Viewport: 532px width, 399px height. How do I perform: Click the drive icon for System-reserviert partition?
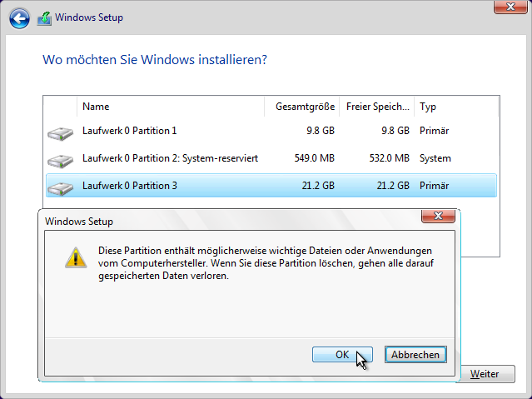[61, 161]
